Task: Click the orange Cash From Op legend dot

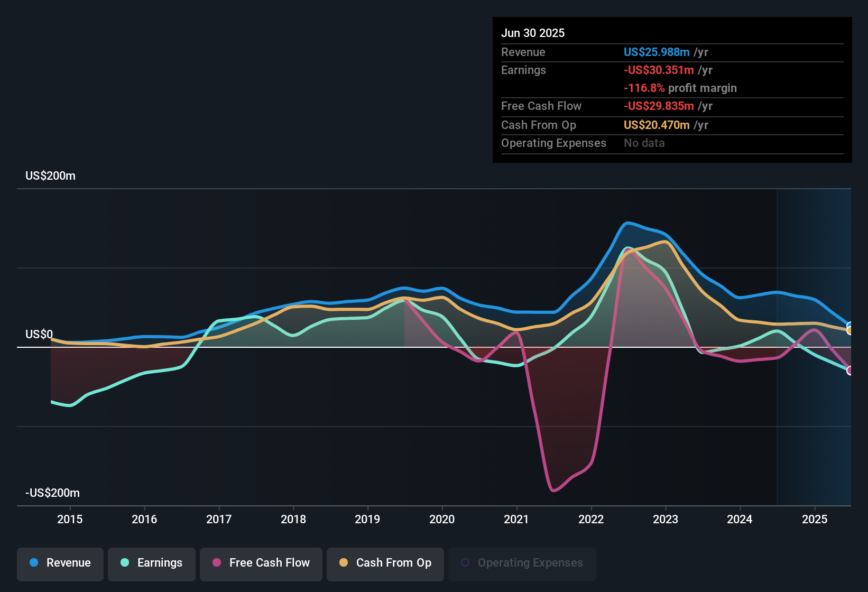Action: coord(344,563)
